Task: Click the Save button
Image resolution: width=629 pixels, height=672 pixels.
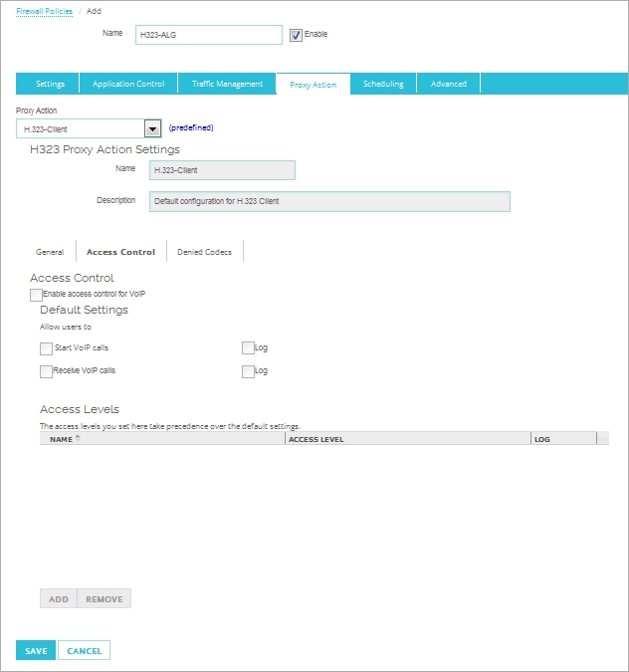Action: [x=36, y=651]
